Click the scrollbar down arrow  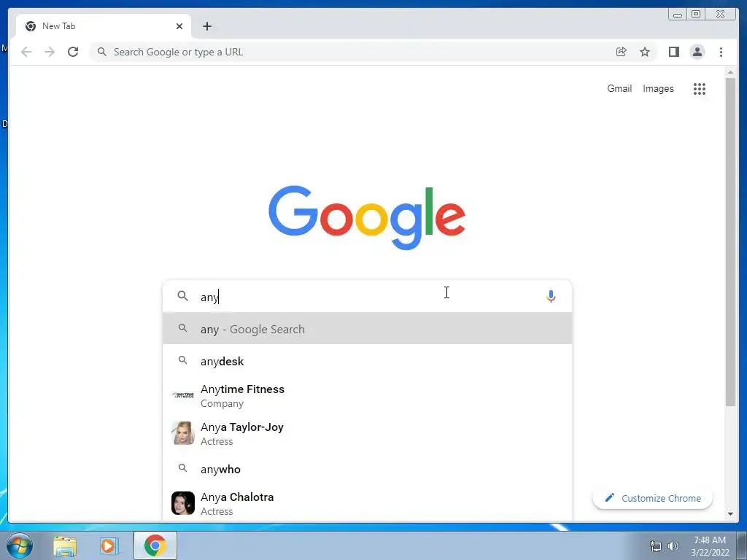pyautogui.click(x=730, y=514)
